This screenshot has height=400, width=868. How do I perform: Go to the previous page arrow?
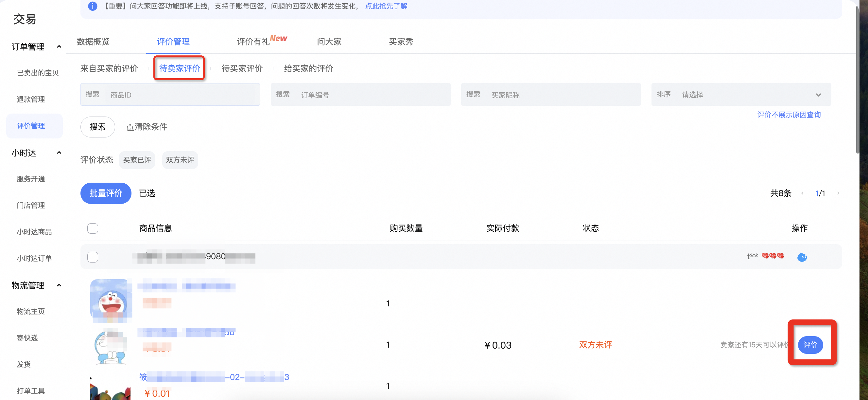802,193
